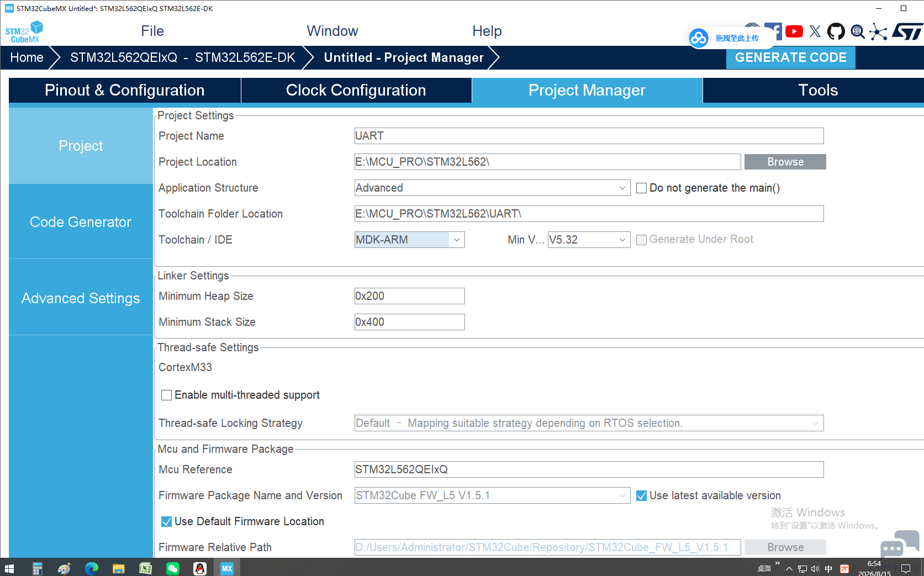Screen dimensions: 924x576
Task: Click the 桌面 desktop toolbar label
Action: [x=764, y=569]
